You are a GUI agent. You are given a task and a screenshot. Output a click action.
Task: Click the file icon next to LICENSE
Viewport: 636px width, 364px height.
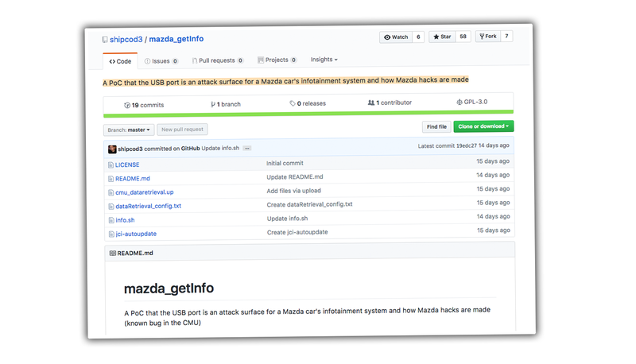pos(111,165)
